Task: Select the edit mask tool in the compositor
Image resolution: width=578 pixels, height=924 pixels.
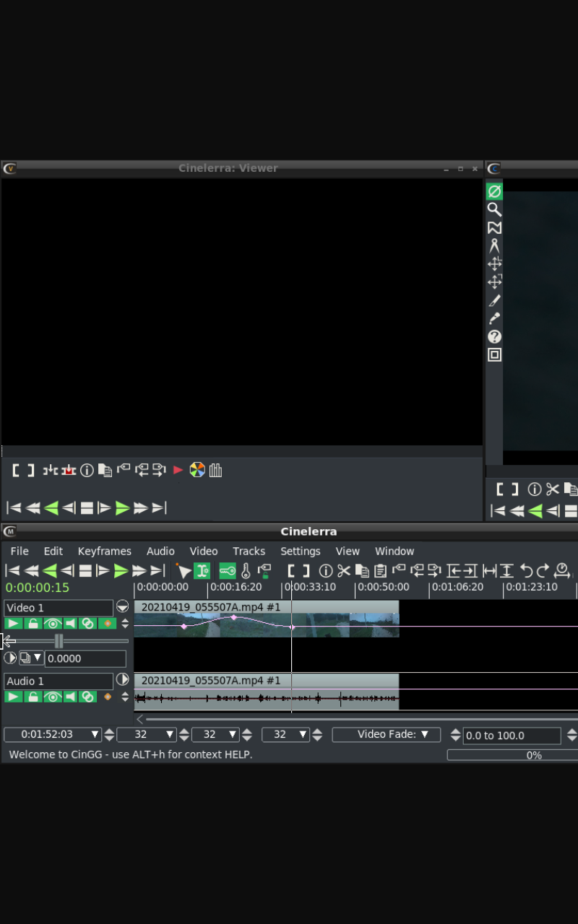Action: [x=494, y=228]
